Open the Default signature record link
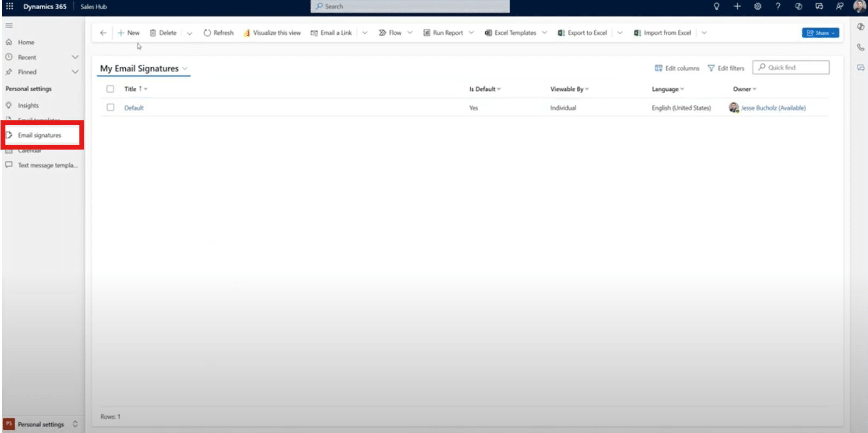This screenshot has width=868, height=433. (x=134, y=108)
